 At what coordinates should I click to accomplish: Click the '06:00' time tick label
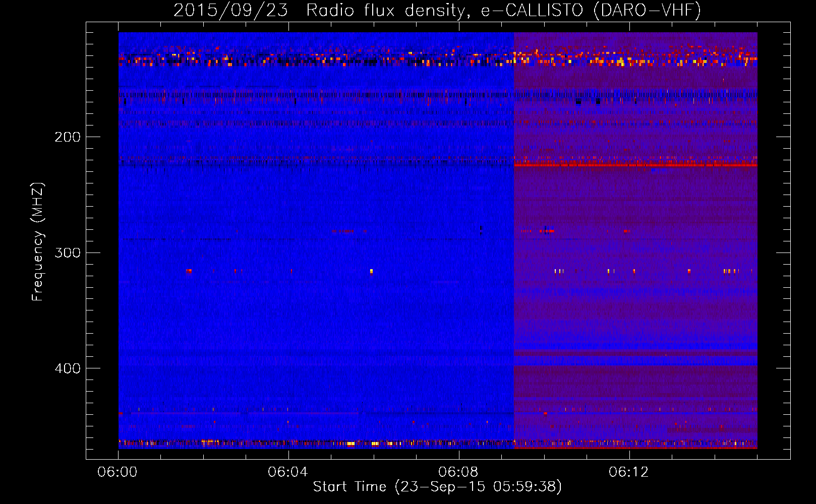(x=118, y=472)
